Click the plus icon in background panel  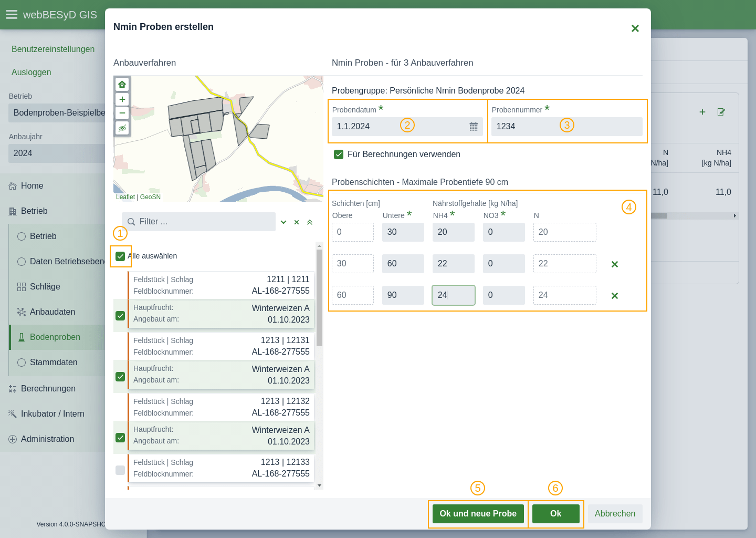tap(702, 112)
